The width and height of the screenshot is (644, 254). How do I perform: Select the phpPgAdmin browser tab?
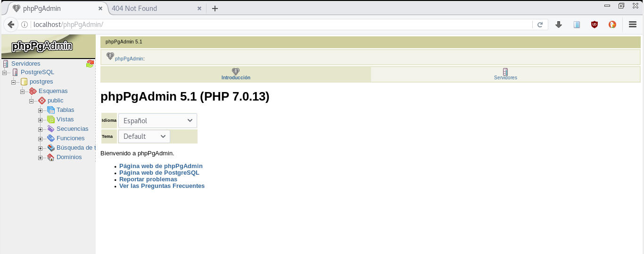pyautogui.click(x=58, y=8)
